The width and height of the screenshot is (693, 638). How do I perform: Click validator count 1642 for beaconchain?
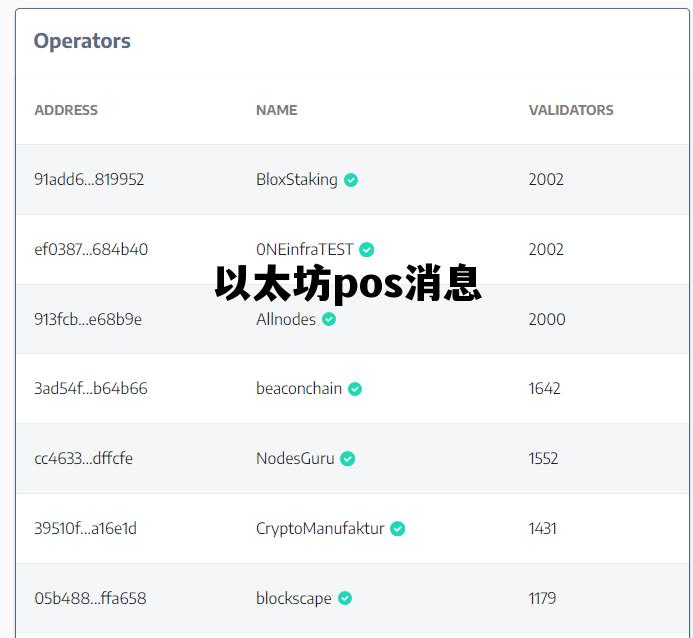(544, 388)
